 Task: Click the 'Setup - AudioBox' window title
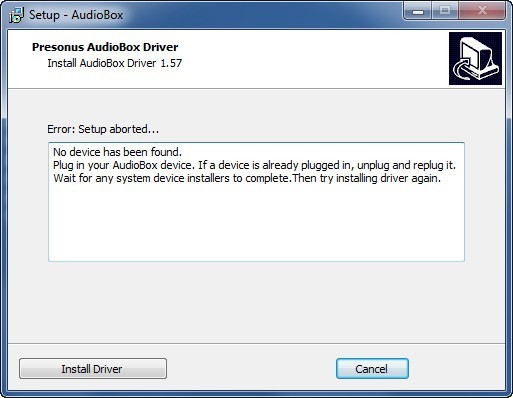point(76,15)
